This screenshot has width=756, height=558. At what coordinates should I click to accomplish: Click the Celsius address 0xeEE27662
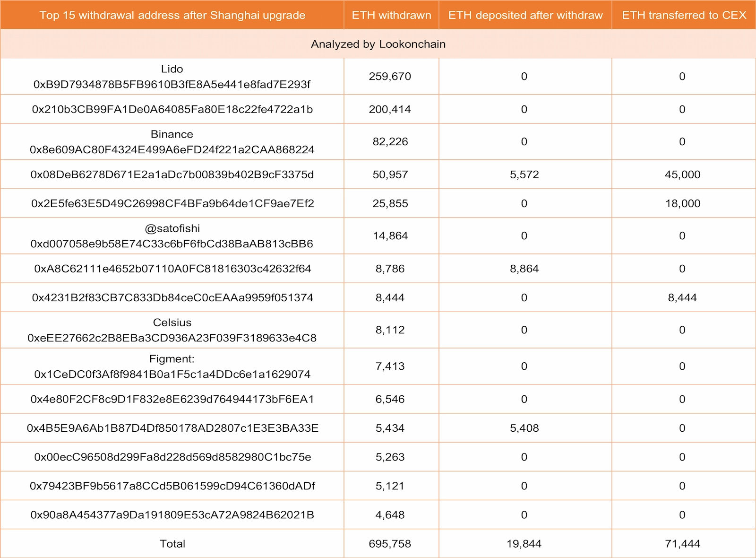(x=172, y=338)
